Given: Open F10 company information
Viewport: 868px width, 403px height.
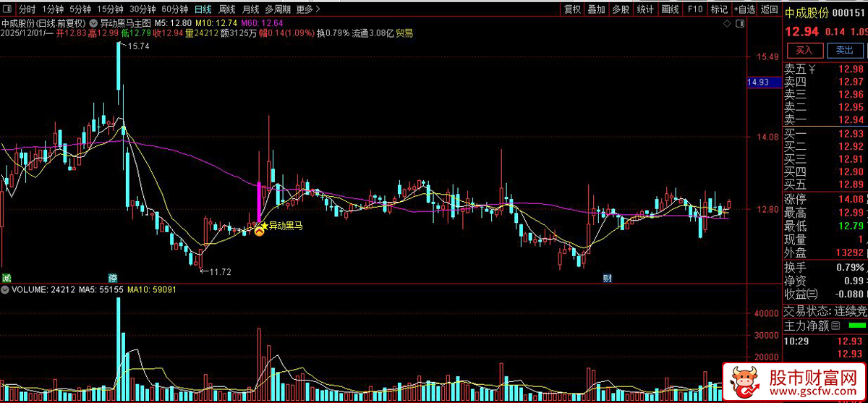Looking at the screenshot, I should (x=695, y=9).
